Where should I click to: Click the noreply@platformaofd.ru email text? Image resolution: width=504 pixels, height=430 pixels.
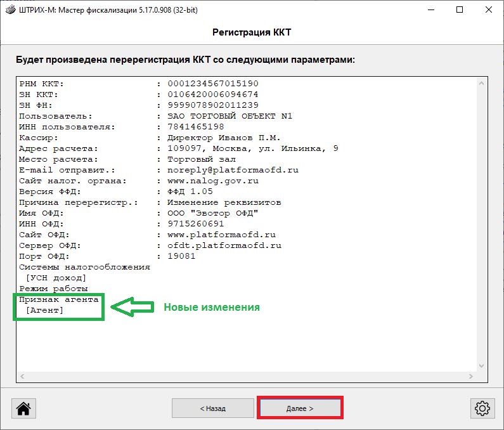pyautogui.click(x=233, y=170)
